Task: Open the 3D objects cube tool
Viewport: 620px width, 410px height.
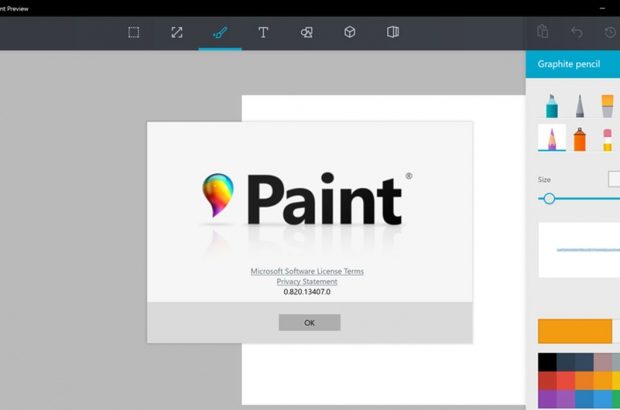Action: click(x=350, y=32)
